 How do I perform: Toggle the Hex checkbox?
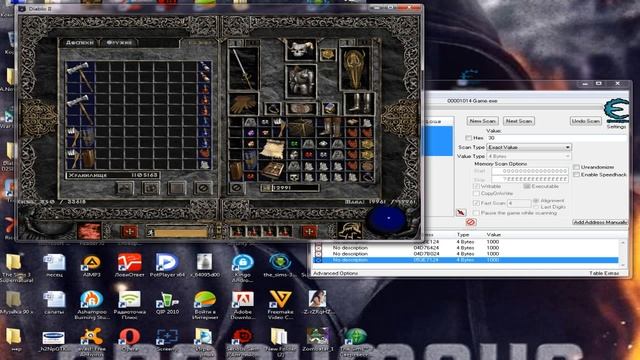point(468,138)
